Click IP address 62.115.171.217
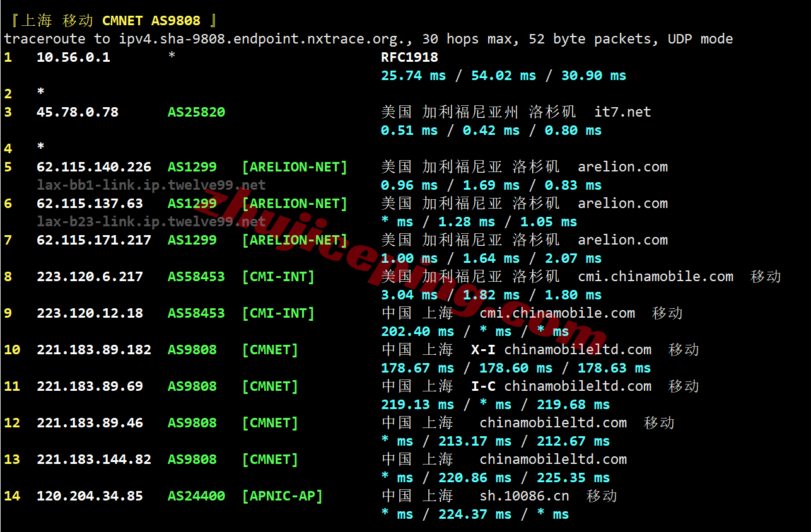 click(94, 240)
